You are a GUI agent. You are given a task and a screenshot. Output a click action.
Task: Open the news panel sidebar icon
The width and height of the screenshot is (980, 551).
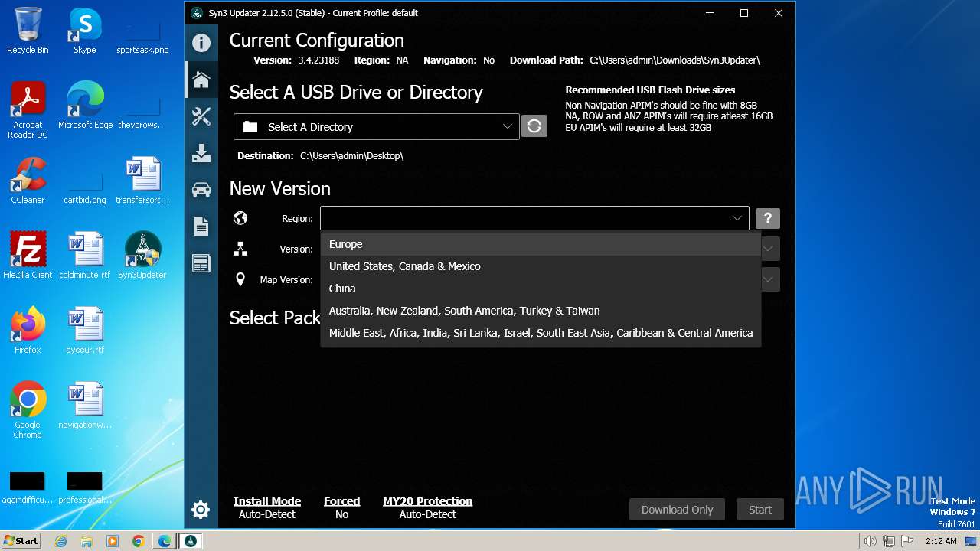201,263
